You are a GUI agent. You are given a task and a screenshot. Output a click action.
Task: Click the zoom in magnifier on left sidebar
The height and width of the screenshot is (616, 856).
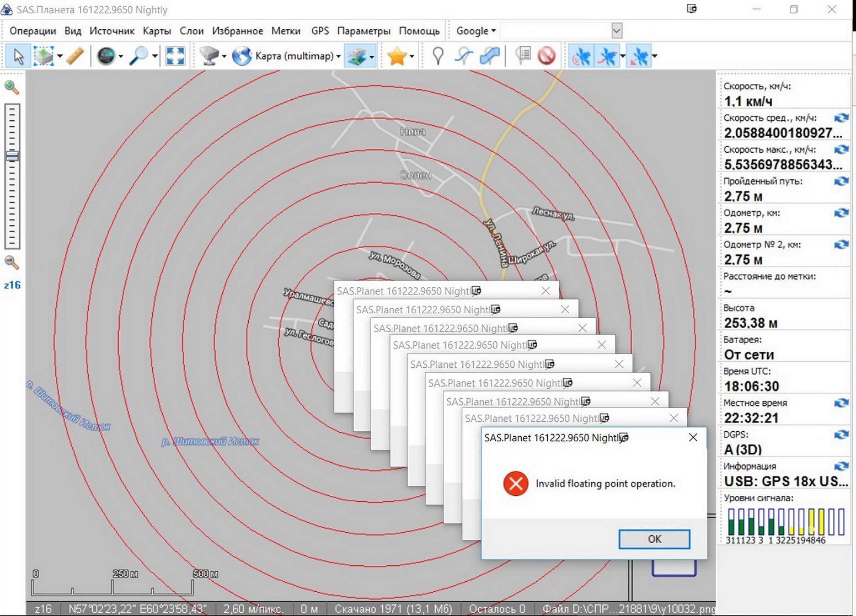pos(12,87)
